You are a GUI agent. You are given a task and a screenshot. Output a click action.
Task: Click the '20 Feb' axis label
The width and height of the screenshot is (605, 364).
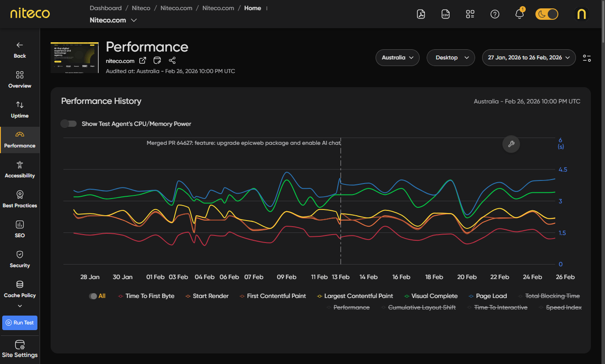point(467,277)
